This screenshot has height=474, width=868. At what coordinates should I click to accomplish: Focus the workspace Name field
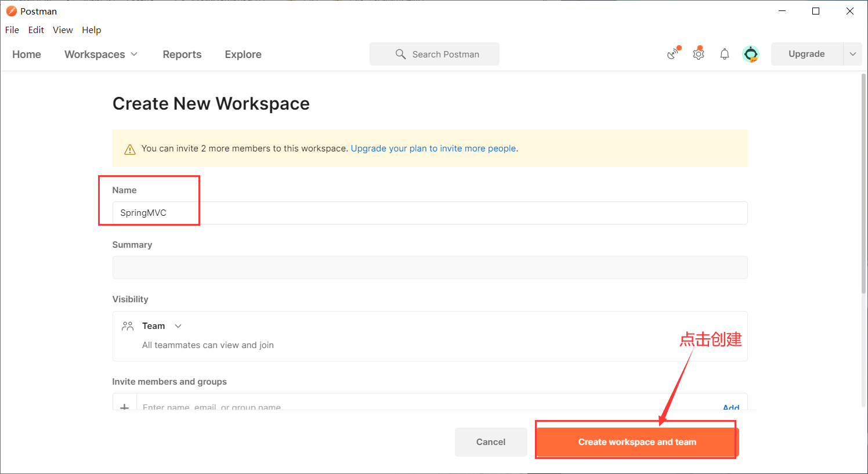pos(430,213)
